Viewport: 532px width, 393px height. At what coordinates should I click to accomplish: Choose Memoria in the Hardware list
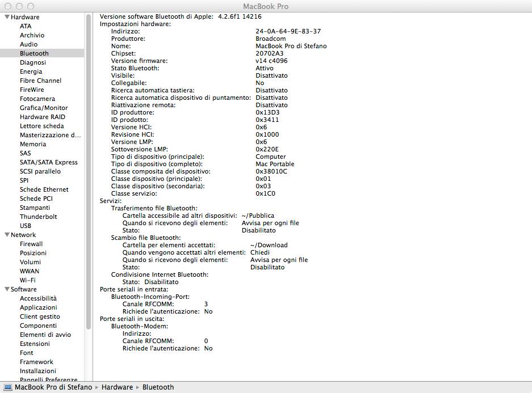(33, 144)
